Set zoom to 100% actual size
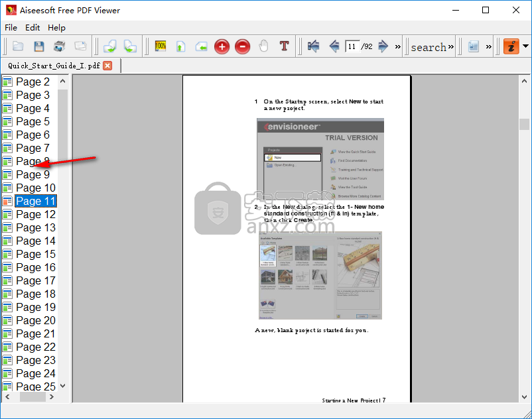Image resolution: width=532 pixels, height=419 pixels. tap(161, 46)
